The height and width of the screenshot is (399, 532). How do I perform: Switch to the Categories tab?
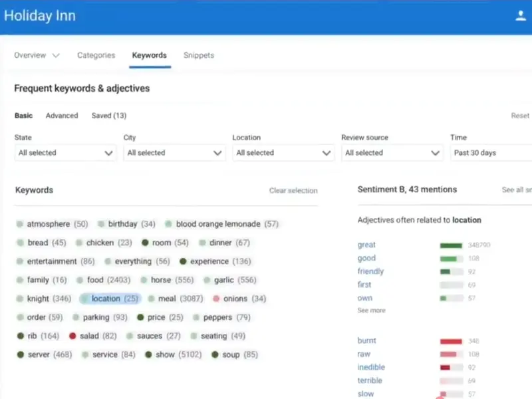96,56
